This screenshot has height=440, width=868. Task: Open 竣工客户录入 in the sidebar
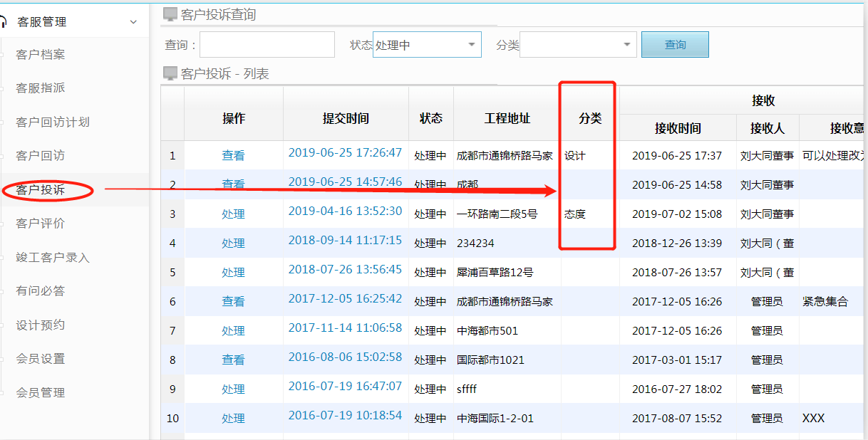pyautogui.click(x=53, y=258)
